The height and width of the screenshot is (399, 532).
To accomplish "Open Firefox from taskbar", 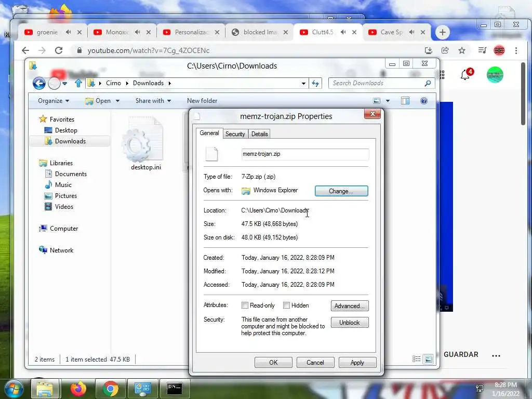I will click(x=78, y=389).
